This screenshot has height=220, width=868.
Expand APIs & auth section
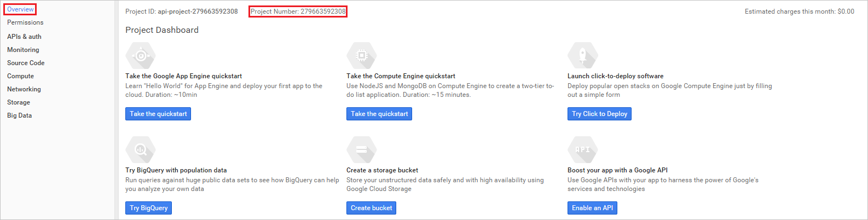24,37
